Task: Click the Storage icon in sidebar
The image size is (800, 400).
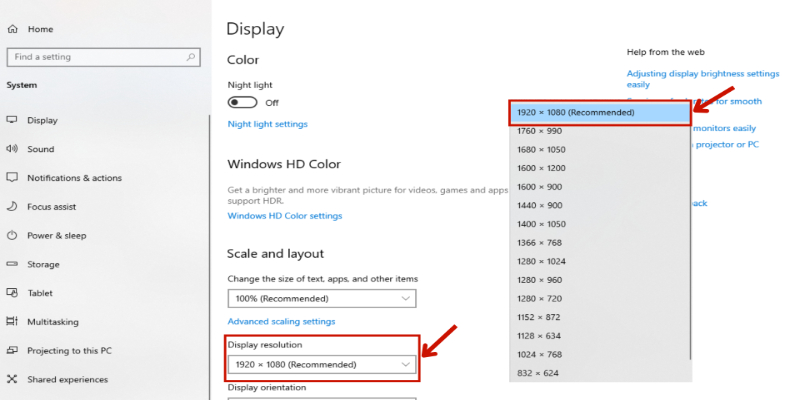Action: 12,265
